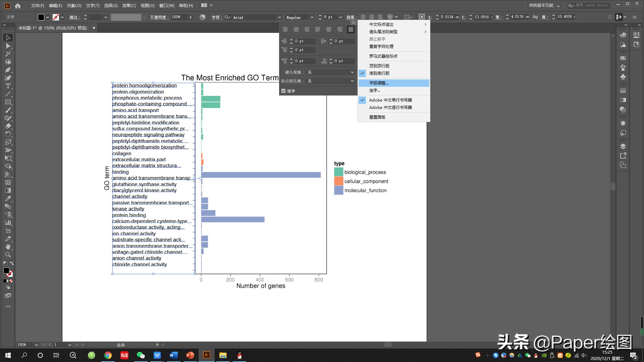Open the Layers panel icon
Image resolution: width=644 pixels, height=362 pixels.
pyautogui.click(x=623, y=146)
